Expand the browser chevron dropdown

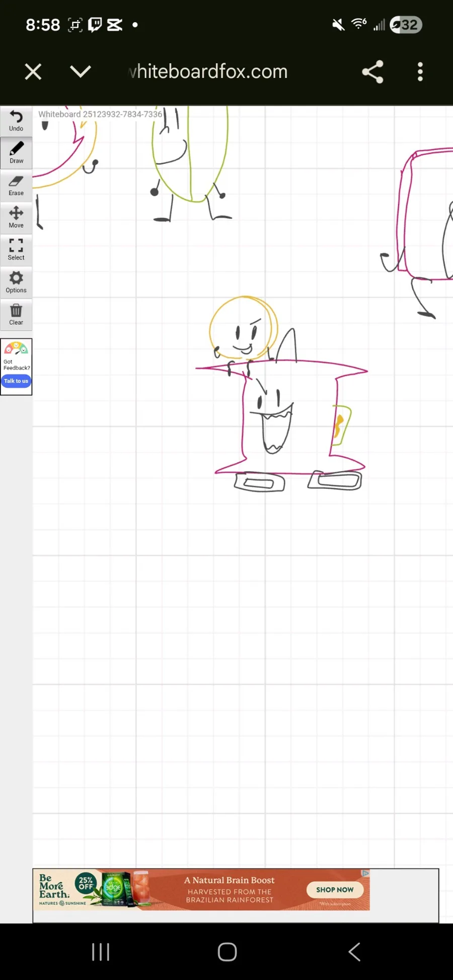(x=81, y=72)
